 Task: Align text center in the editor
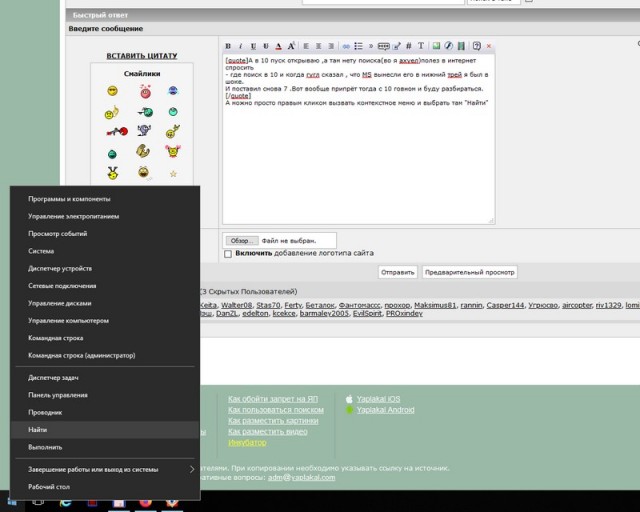click(x=318, y=46)
